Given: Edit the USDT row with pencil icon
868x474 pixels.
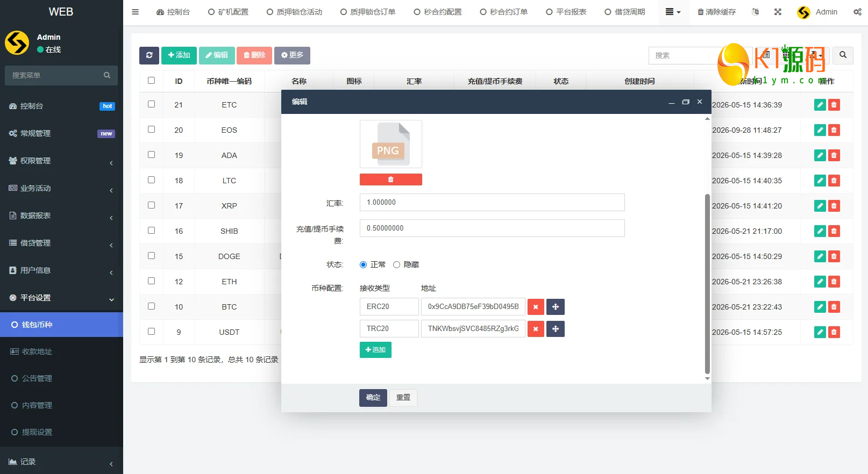Looking at the screenshot, I should [x=820, y=332].
